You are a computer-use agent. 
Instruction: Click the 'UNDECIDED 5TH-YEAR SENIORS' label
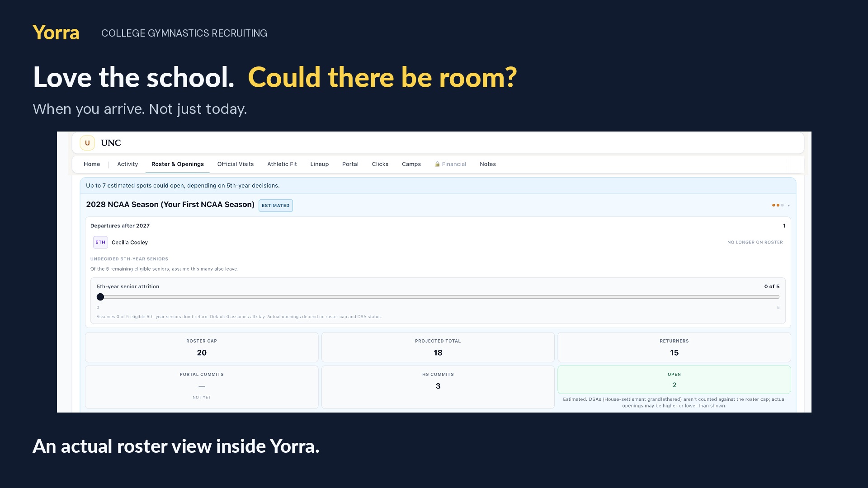129,259
